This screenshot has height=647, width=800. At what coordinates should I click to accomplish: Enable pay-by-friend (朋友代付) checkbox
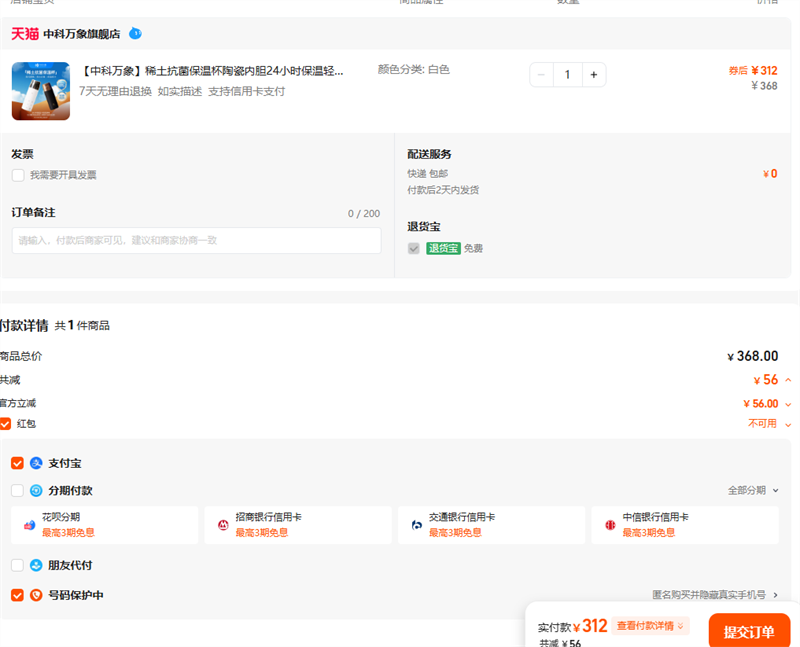pyautogui.click(x=17, y=565)
